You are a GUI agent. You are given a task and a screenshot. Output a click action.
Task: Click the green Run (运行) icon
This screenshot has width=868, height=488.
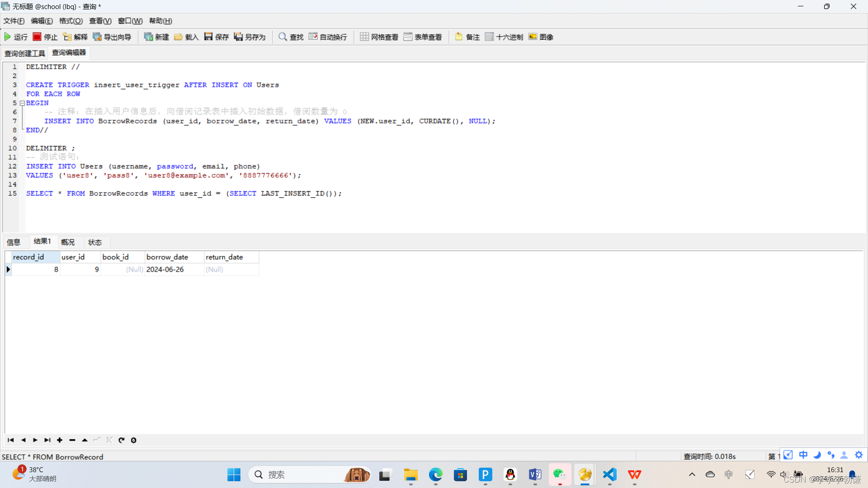(x=8, y=37)
